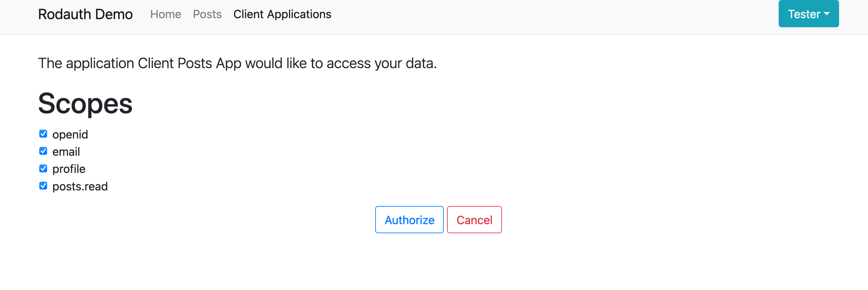Uncheck the openid scope checkbox

click(43, 134)
